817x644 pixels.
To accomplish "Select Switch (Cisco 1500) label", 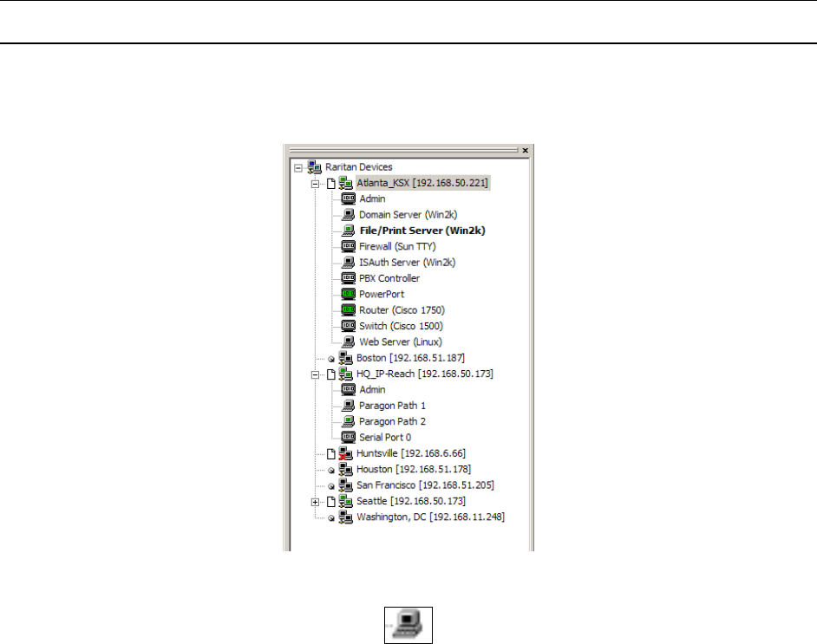I will click(401, 326).
